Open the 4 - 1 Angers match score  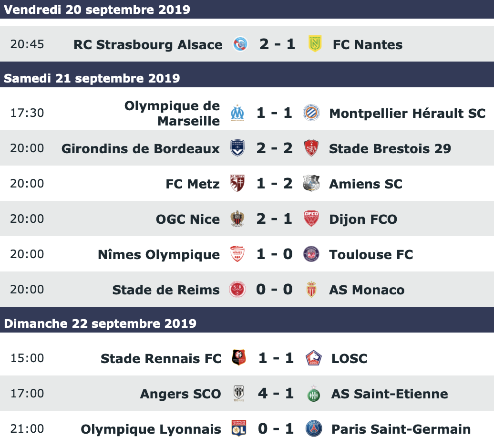point(276,394)
